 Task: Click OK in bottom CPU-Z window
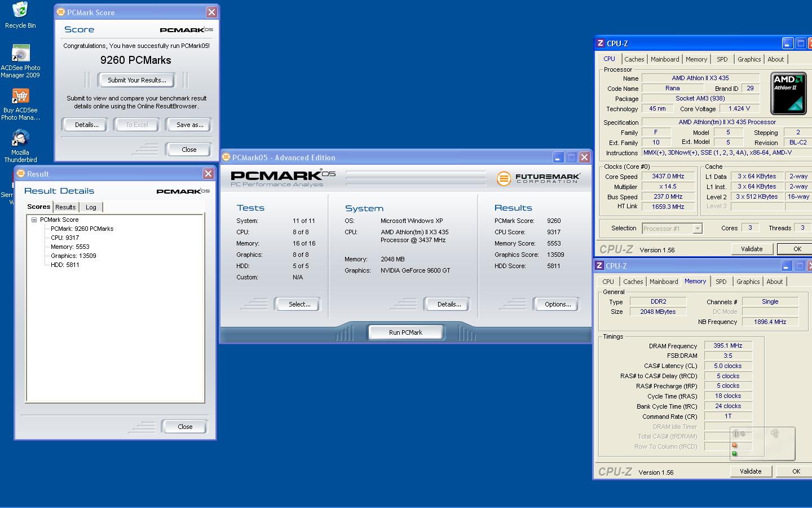[795, 471]
